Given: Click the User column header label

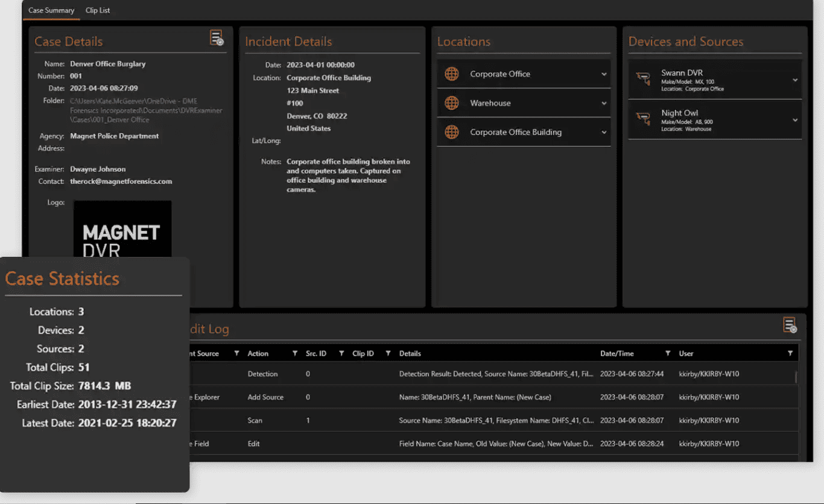Looking at the screenshot, I should 686,353.
